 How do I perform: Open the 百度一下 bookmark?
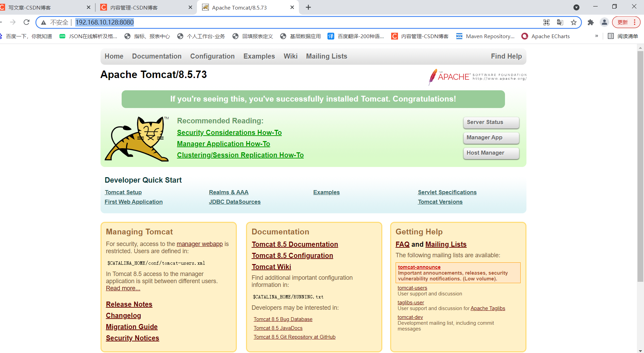[x=27, y=36]
